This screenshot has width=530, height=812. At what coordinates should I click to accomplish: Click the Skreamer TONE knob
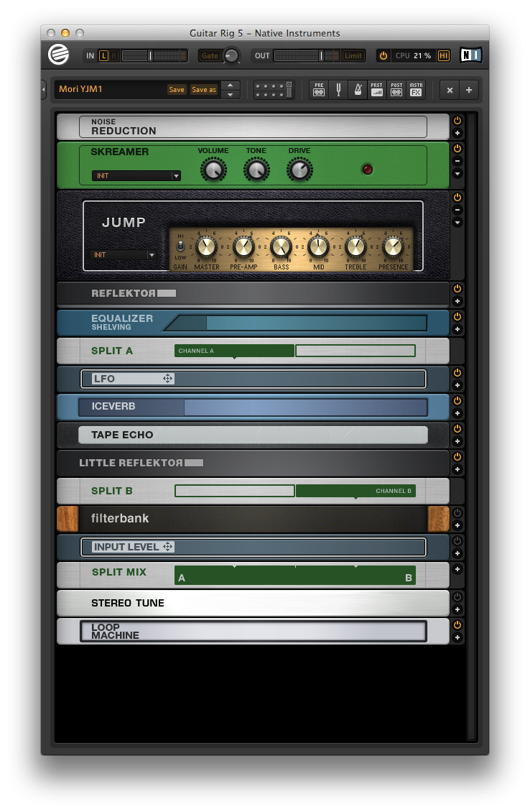point(256,170)
